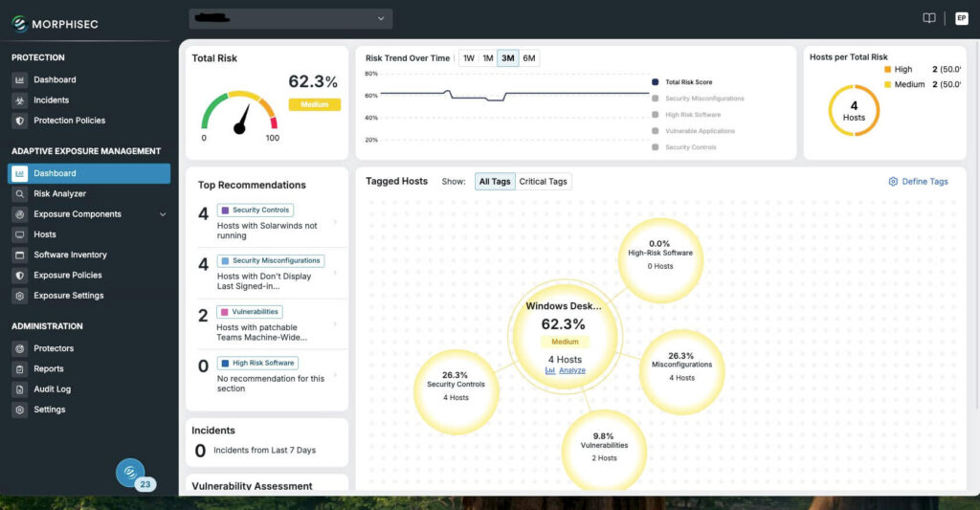Click the High orange legend swatch

coord(887,70)
